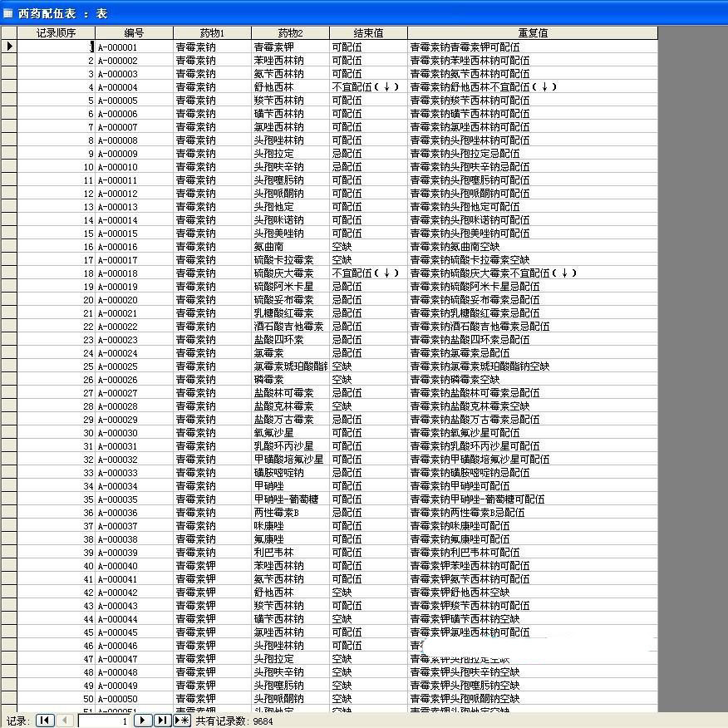The width and height of the screenshot is (728, 728).
Task: Click the row selector arrow of record 1
Action: (x=10, y=47)
